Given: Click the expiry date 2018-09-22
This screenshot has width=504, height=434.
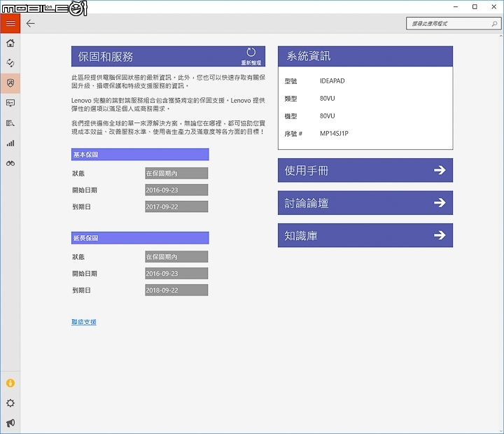Looking at the screenshot, I should (x=176, y=290).
